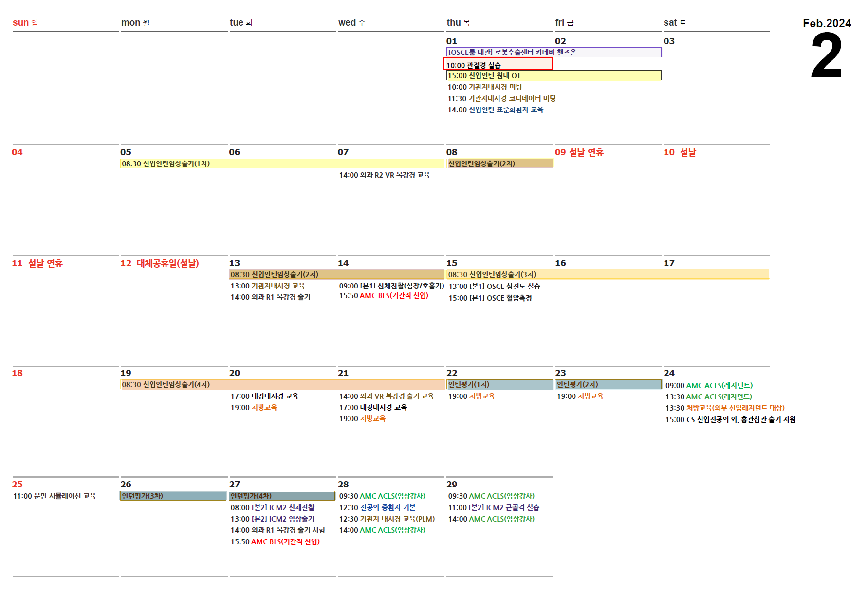
Task: Click the 15:00 신입인턴 원내 OT event
Action: (x=554, y=75)
